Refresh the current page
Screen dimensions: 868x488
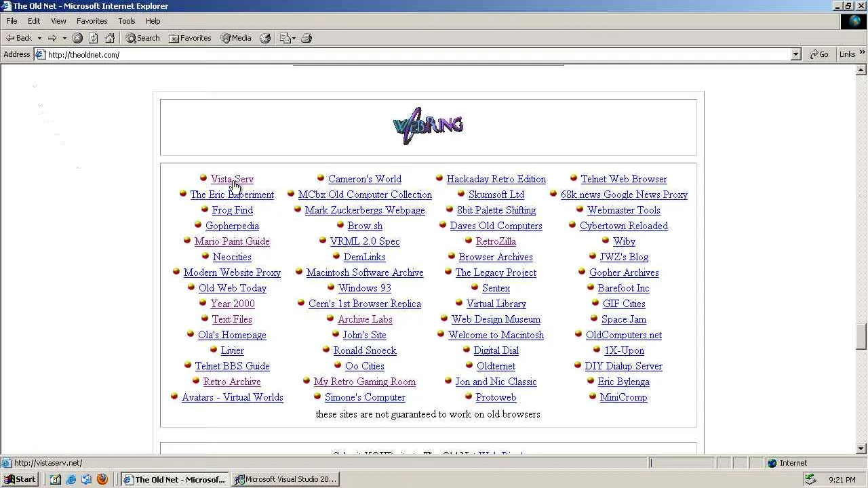94,38
